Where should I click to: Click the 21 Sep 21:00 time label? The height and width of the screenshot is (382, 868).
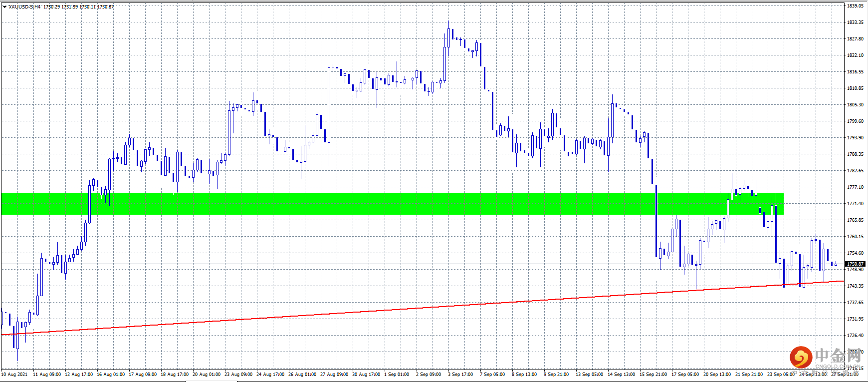click(749, 375)
